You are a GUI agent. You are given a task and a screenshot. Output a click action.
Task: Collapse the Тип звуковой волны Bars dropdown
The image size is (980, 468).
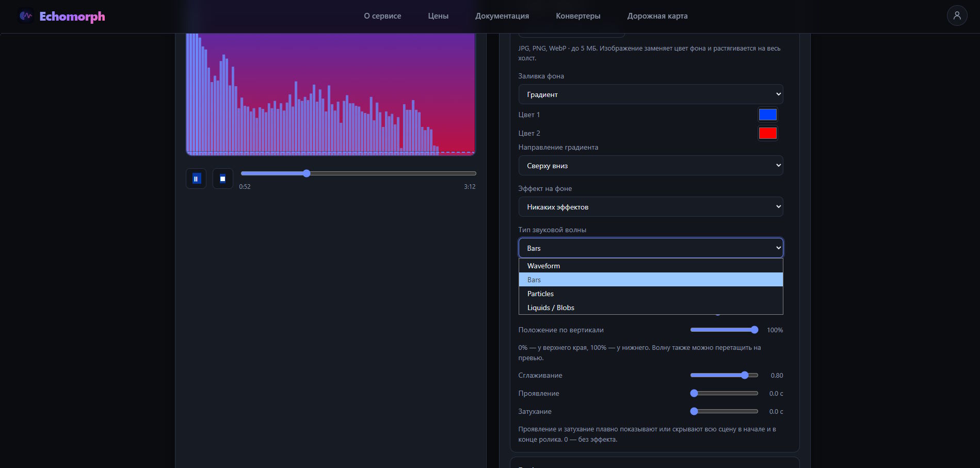click(x=651, y=248)
